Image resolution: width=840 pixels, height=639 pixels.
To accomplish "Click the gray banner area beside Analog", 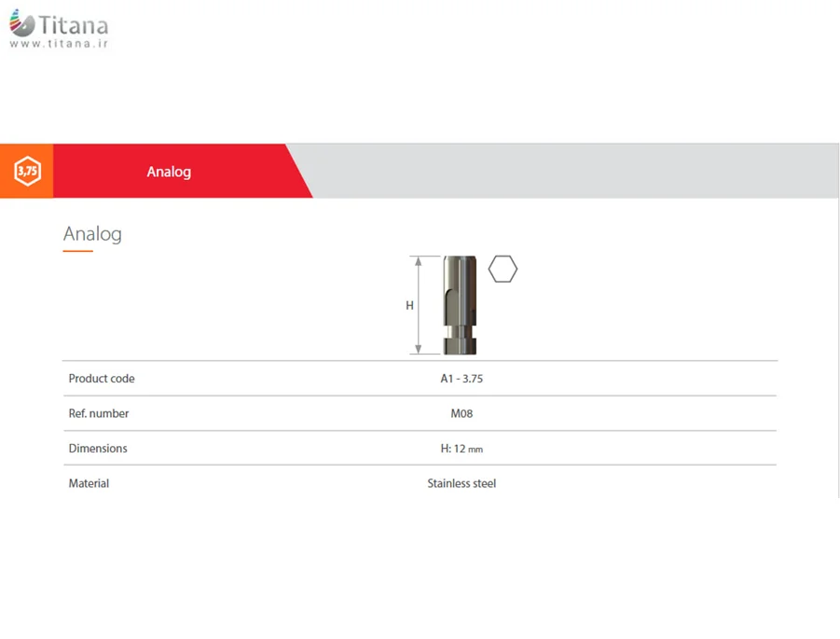I will click(x=573, y=171).
